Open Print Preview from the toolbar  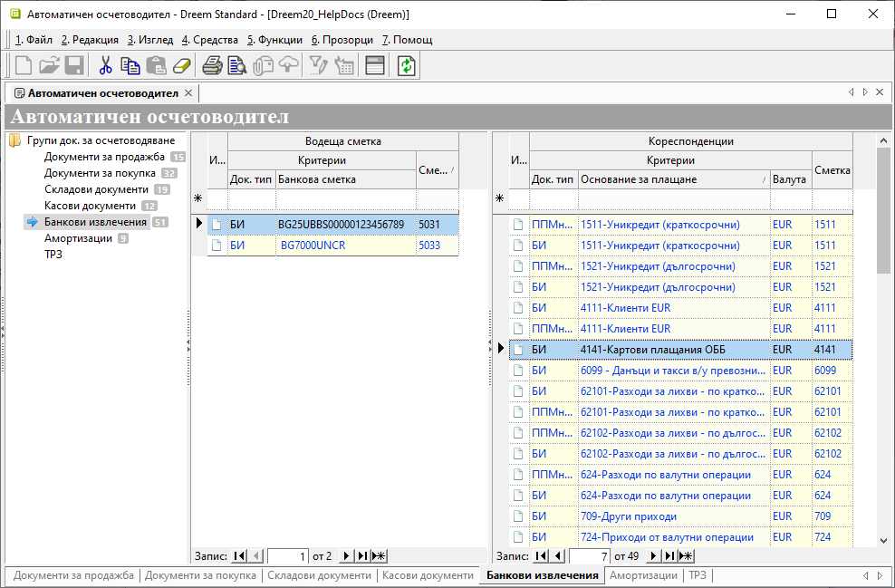coord(237,65)
